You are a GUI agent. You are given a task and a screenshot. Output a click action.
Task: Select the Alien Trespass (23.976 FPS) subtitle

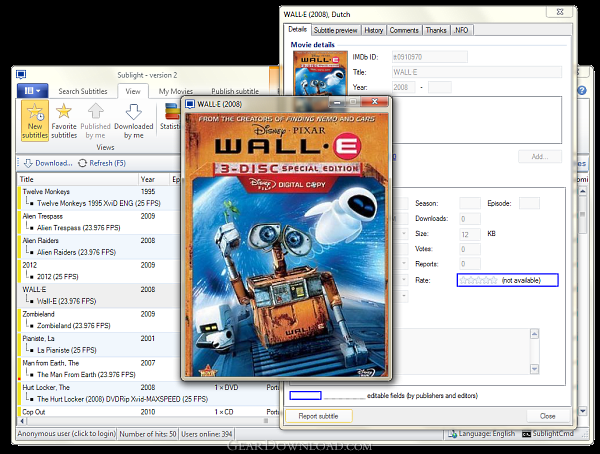click(78, 228)
